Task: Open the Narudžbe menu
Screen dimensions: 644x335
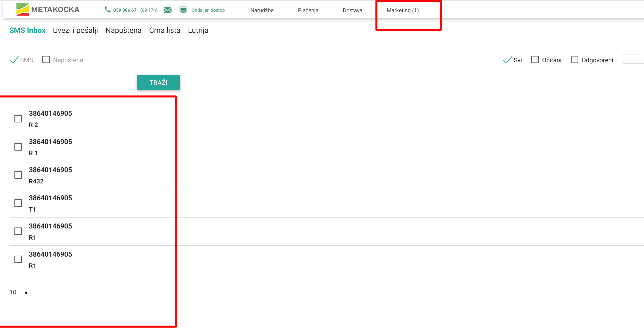Action: pyautogui.click(x=262, y=10)
